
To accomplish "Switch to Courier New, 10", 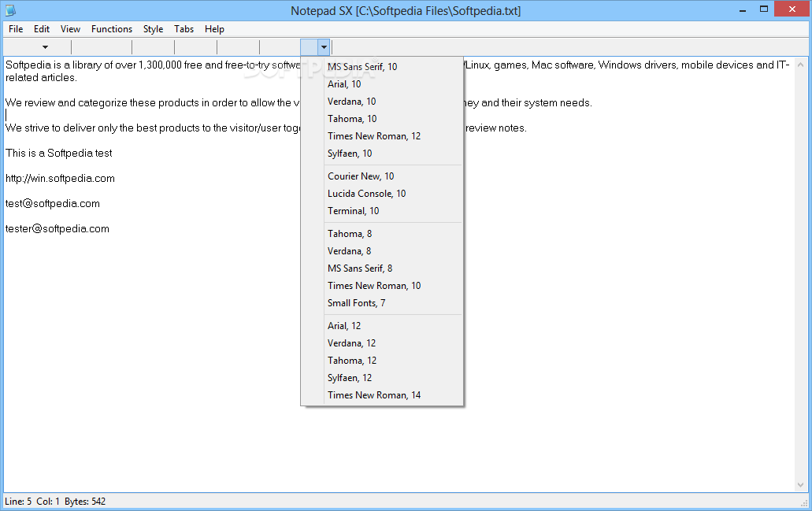I will click(382, 176).
